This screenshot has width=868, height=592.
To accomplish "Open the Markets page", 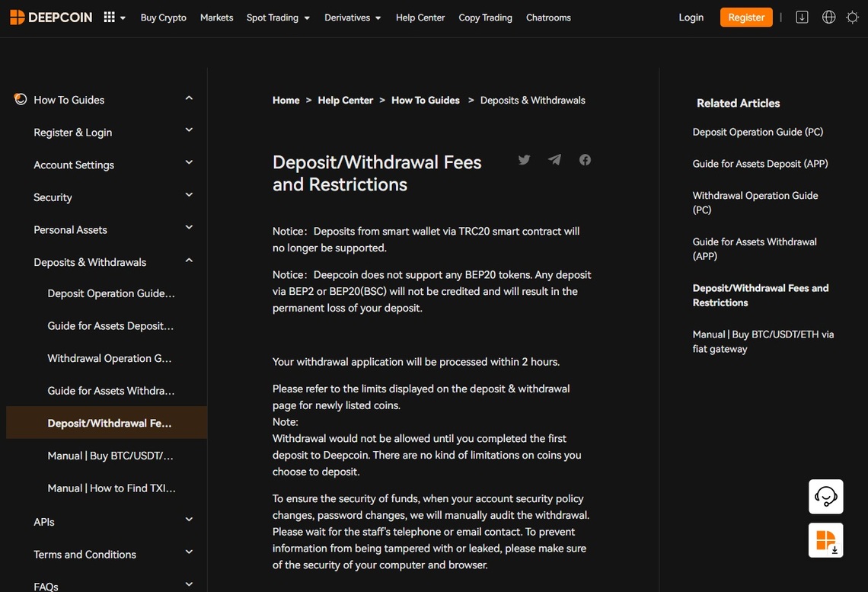I will click(216, 18).
